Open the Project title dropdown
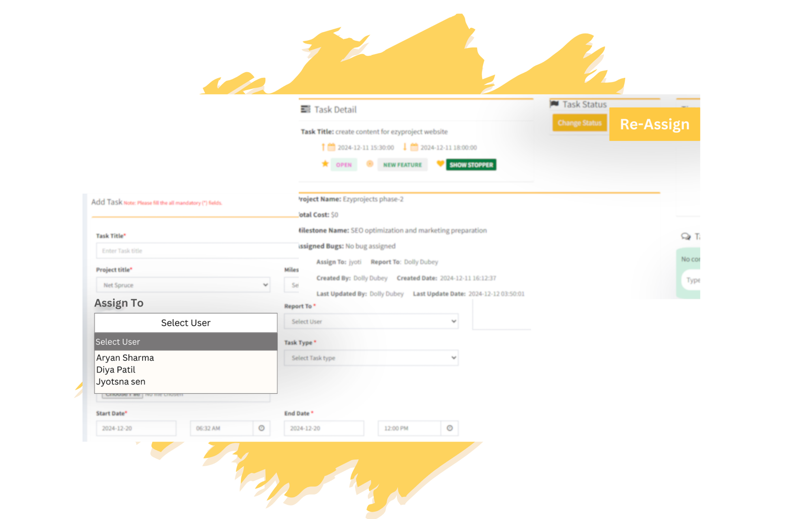812x519 pixels. click(x=183, y=285)
